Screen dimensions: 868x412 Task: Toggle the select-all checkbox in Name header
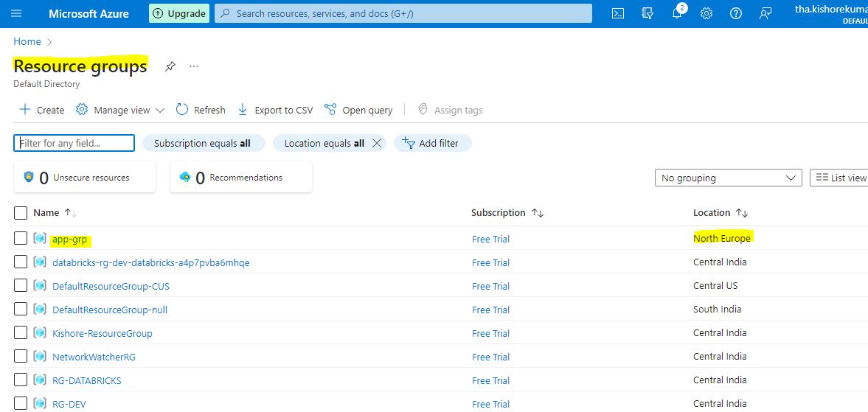tap(21, 213)
